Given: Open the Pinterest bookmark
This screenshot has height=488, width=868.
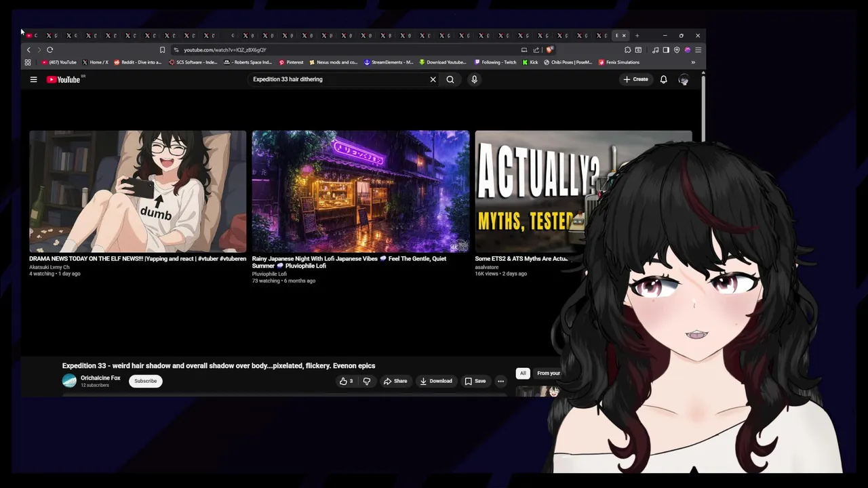Looking at the screenshot, I should pyautogui.click(x=291, y=62).
